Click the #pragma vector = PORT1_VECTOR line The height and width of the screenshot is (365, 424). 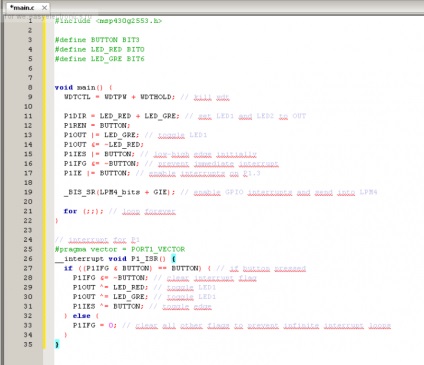[120, 249]
